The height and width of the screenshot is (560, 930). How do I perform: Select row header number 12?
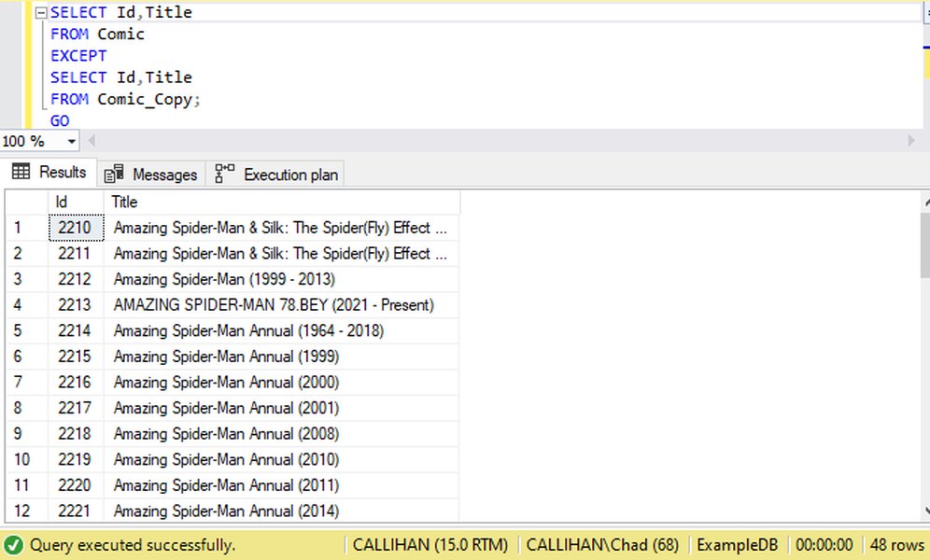tap(27, 511)
